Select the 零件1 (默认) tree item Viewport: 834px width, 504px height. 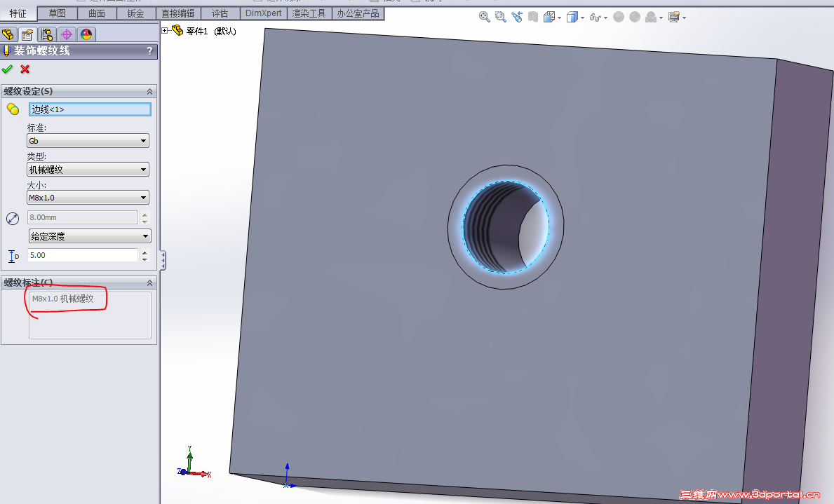point(211,32)
